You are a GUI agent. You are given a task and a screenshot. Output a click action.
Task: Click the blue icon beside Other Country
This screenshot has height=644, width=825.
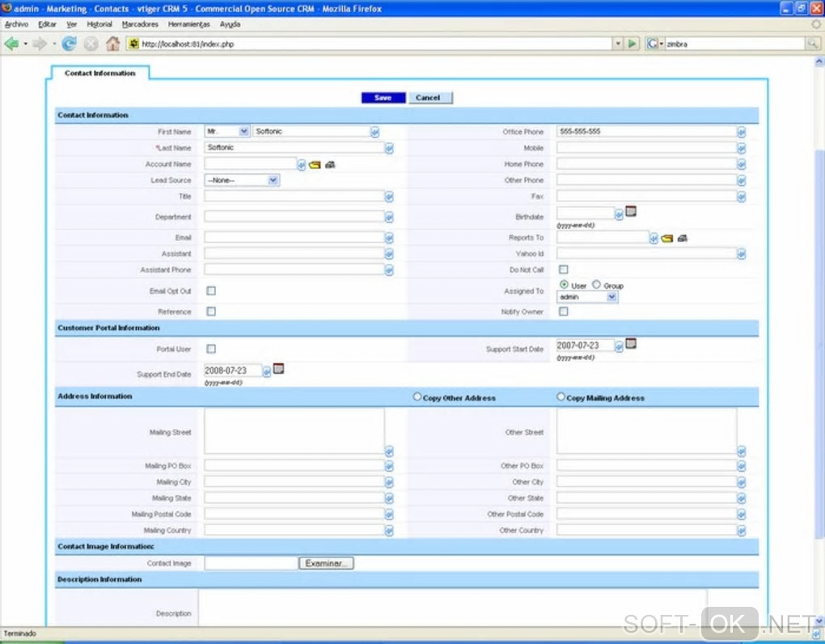pos(742,531)
